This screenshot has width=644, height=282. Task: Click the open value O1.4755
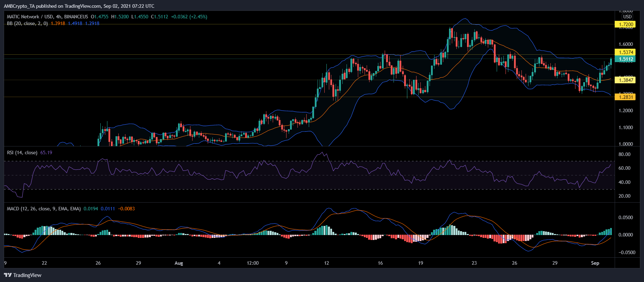tap(100, 17)
